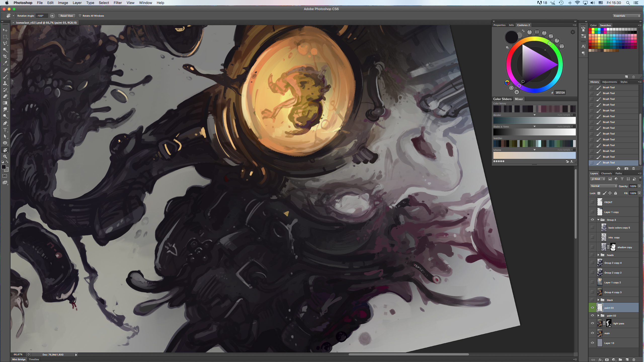This screenshot has height=362, width=644.
Task: Select the Brush tool in toolbar
Action: pos(5,77)
